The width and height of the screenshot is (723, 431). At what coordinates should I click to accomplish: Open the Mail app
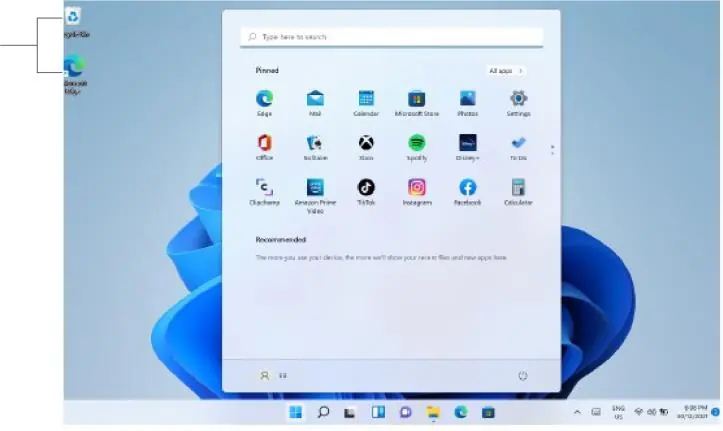pos(315,103)
